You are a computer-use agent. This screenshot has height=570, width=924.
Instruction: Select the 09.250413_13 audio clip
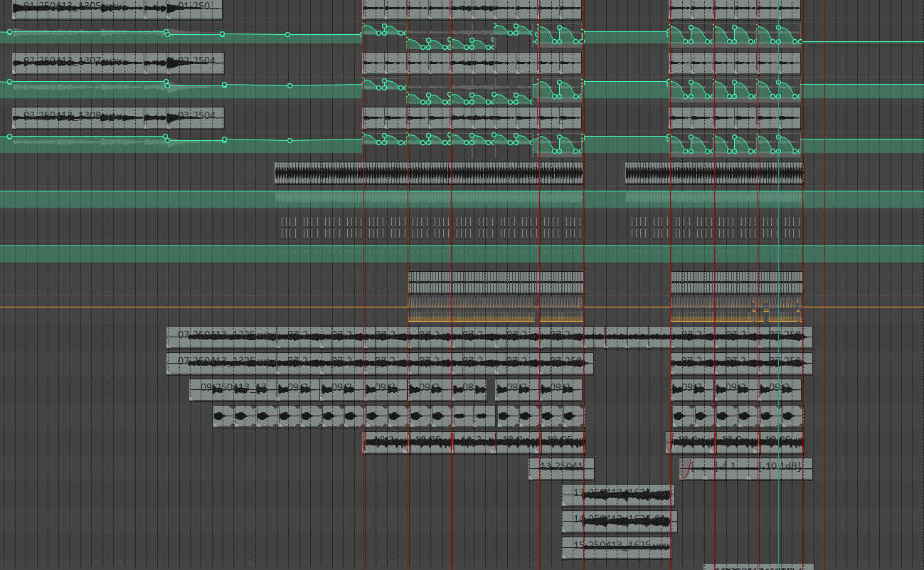[x=233, y=390]
